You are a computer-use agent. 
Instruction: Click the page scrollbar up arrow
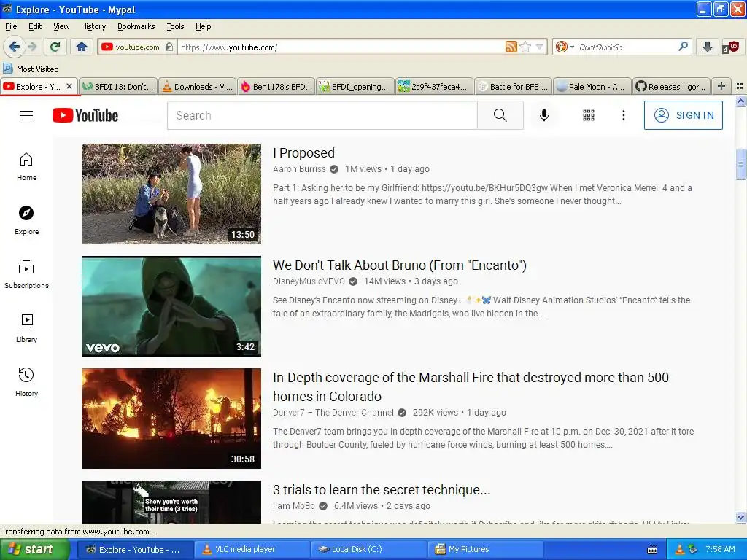(x=740, y=101)
